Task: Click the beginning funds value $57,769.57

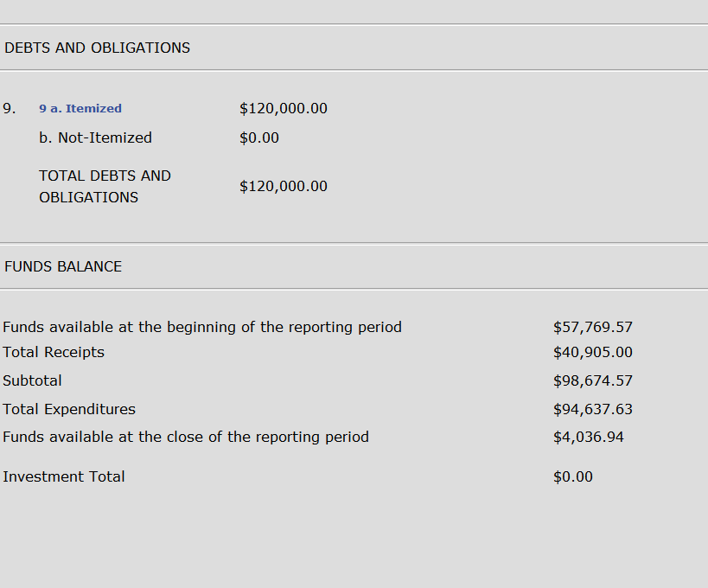Action: point(593,327)
